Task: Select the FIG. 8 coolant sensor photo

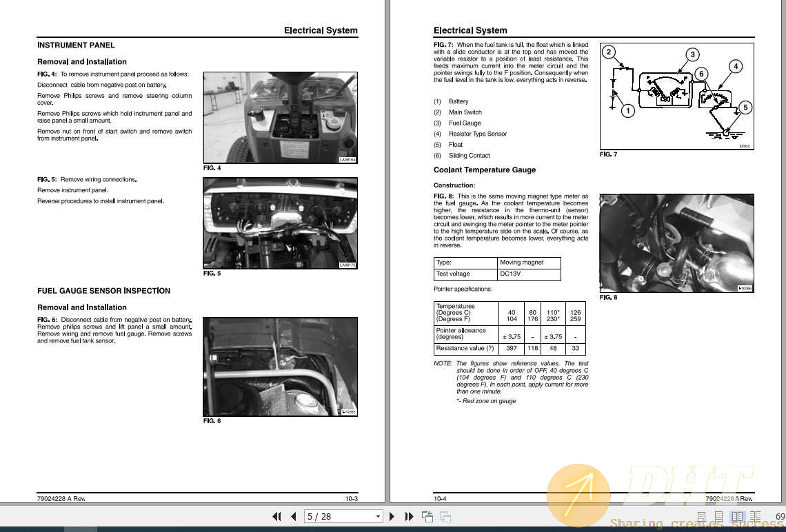Action: (676, 243)
